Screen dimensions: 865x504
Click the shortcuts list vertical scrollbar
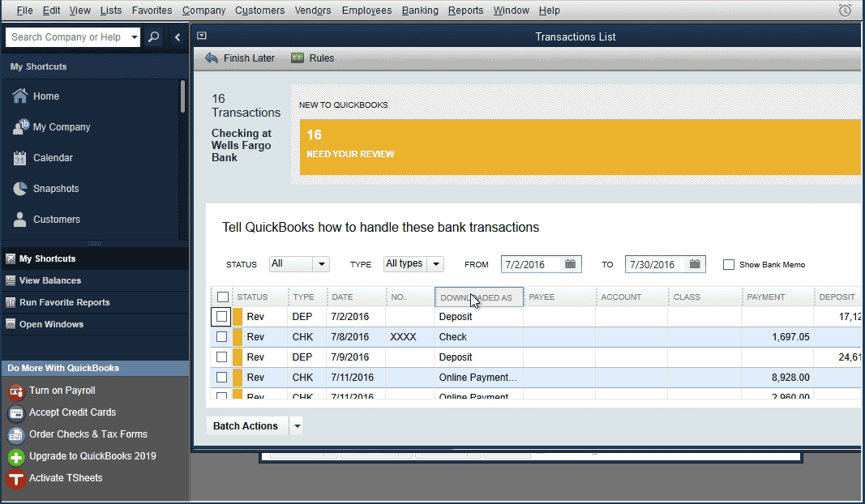[182, 96]
